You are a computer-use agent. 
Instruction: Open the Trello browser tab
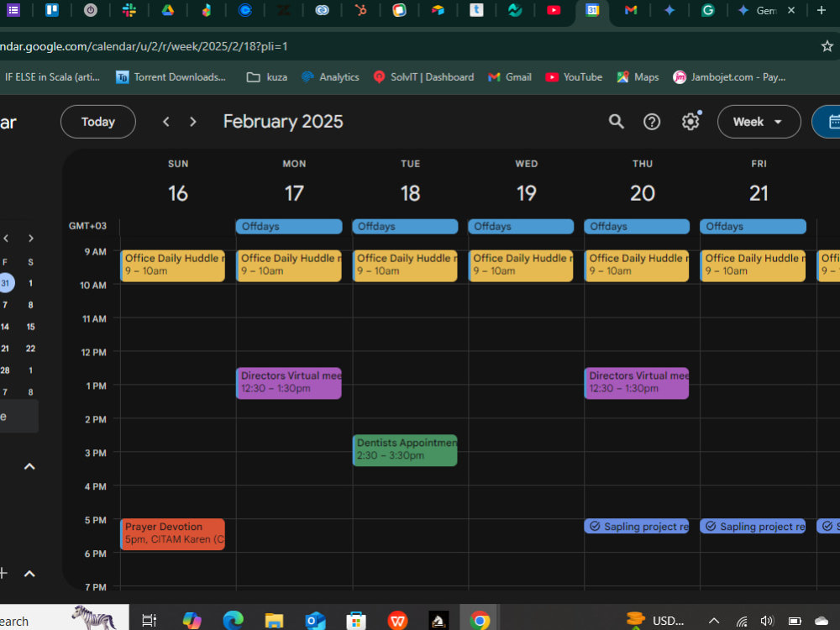click(52, 10)
